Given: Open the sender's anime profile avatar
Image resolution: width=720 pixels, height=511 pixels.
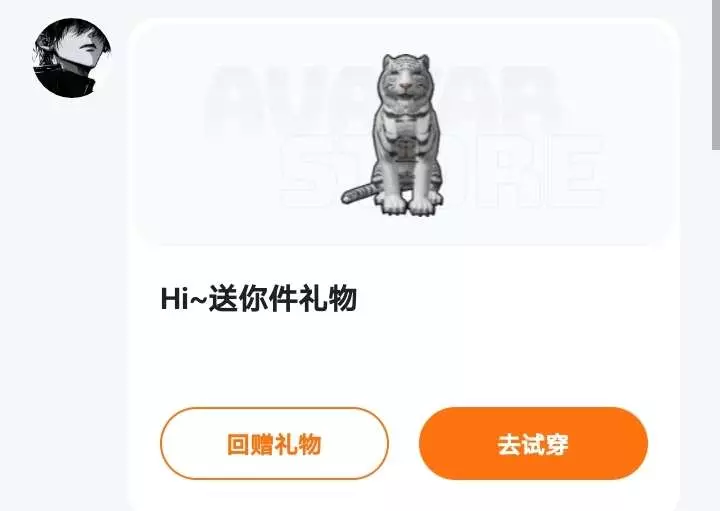Looking at the screenshot, I should click(72, 58).
